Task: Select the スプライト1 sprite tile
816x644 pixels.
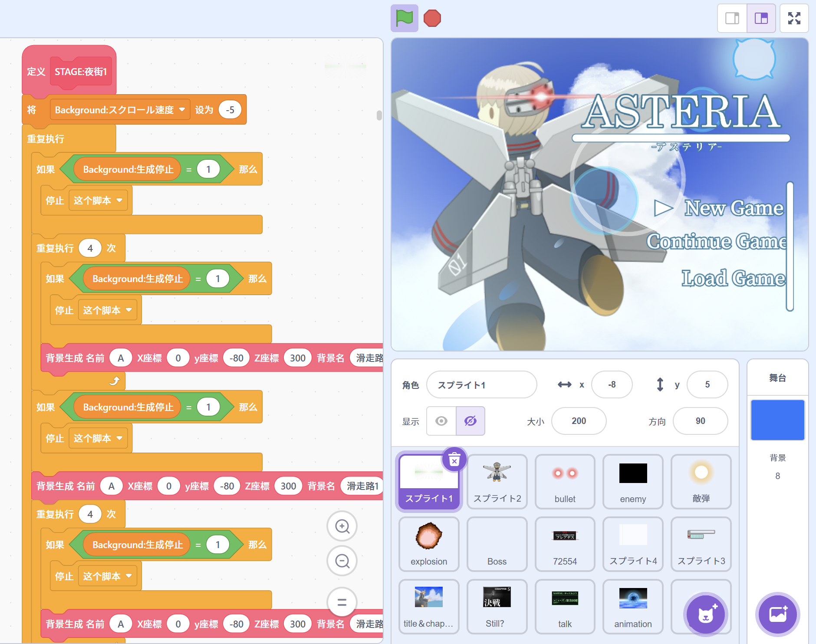Action: [x=429, y=481]
